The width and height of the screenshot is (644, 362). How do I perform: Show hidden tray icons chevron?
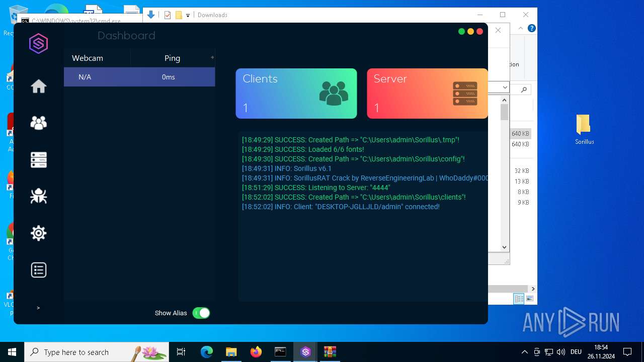(x=524, y=352)
